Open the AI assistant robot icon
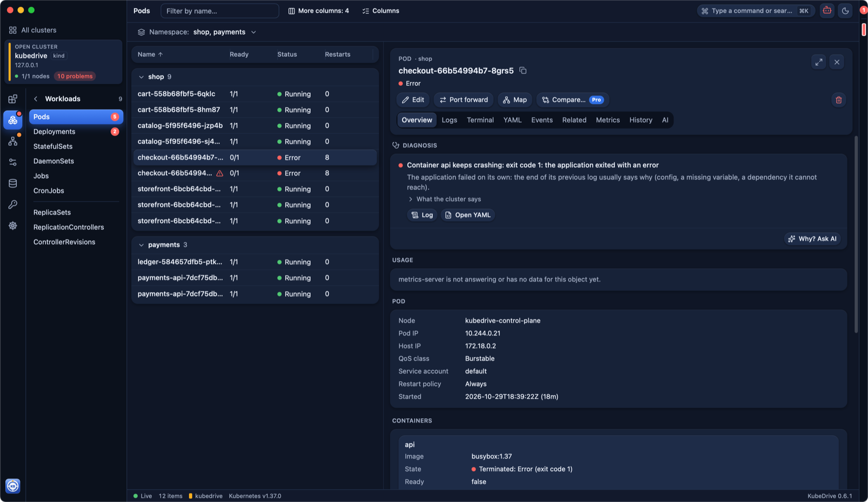Viewport: 868px width, 502px height. pyautogui.click(x=827, y=11)
